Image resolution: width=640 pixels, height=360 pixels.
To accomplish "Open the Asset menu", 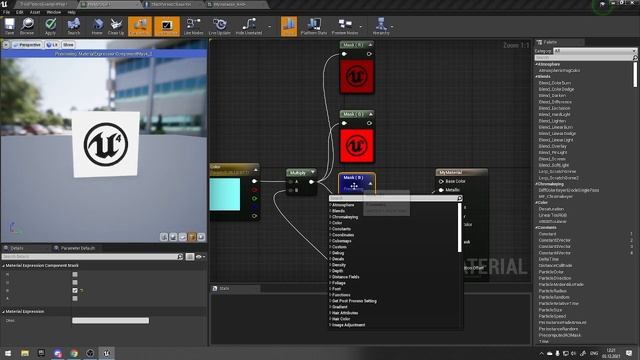I will point(35,12).
